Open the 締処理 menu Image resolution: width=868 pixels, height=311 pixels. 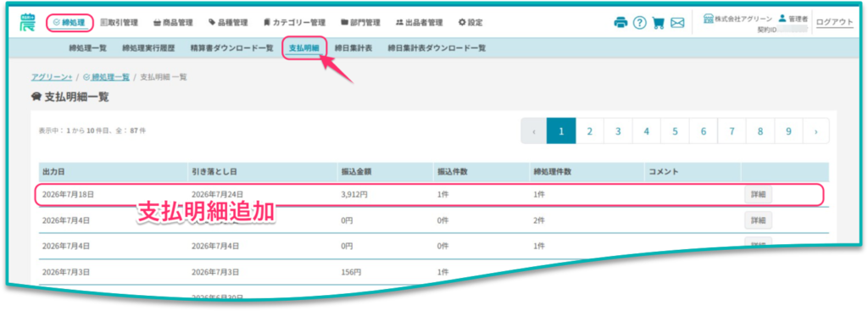[x=70, y=23]
